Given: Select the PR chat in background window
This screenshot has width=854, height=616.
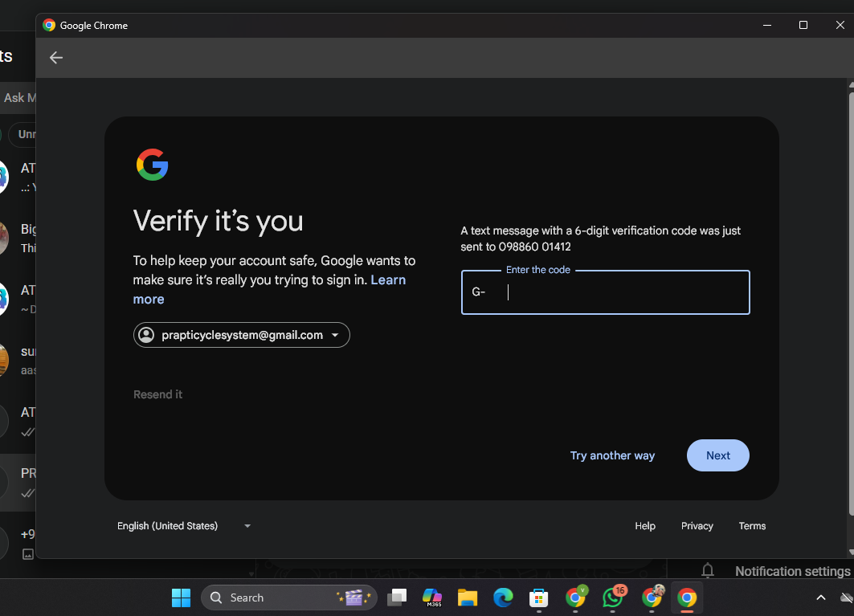Looking at the screenshot, I should (18, 483).
